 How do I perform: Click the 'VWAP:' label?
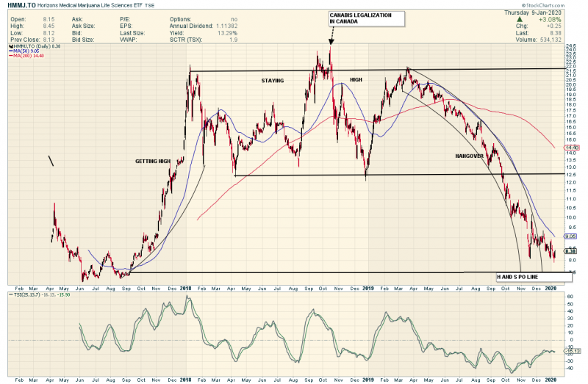[x=128, y=40]
